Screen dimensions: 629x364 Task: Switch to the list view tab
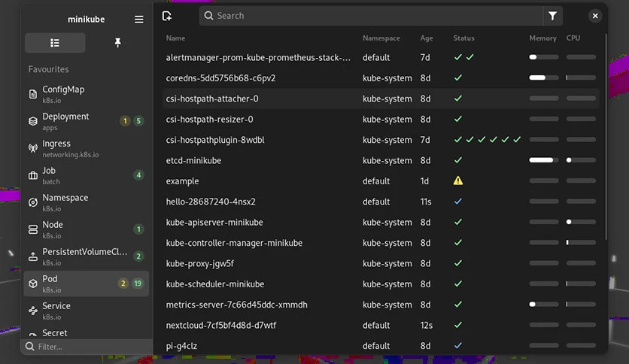point(55,43)
